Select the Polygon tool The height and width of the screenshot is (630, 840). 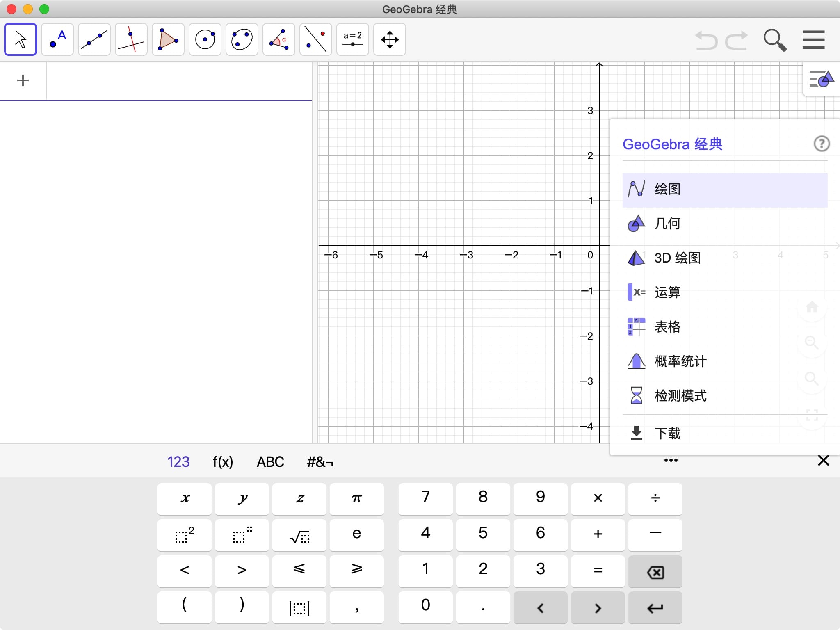tap(168, 40)
